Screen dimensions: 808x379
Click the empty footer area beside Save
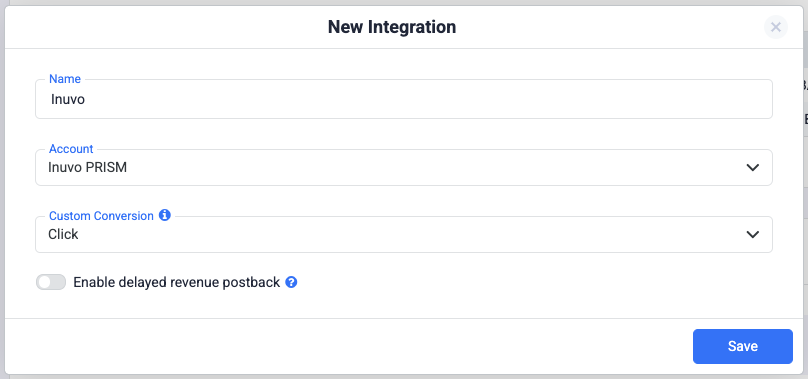click(x=345, y=347)
